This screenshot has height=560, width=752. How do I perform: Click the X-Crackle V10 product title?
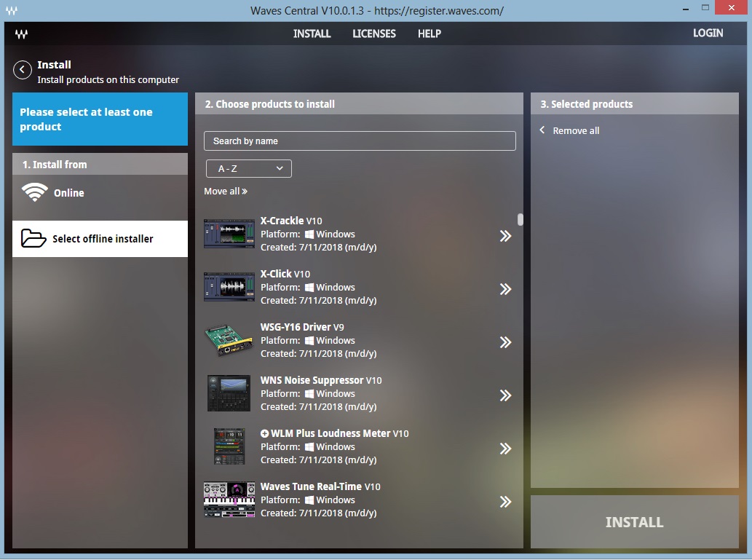tap(291, 221)
